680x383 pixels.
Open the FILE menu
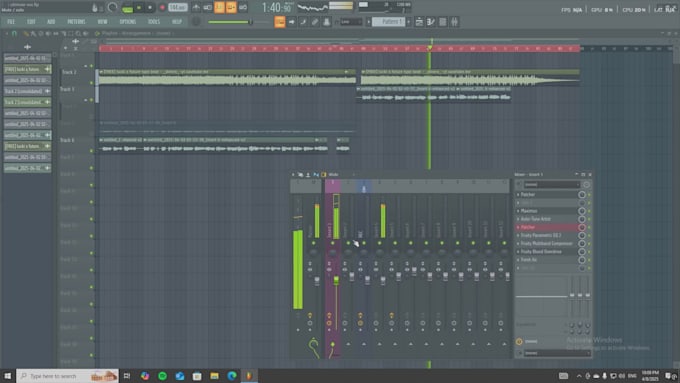point(11,22)
